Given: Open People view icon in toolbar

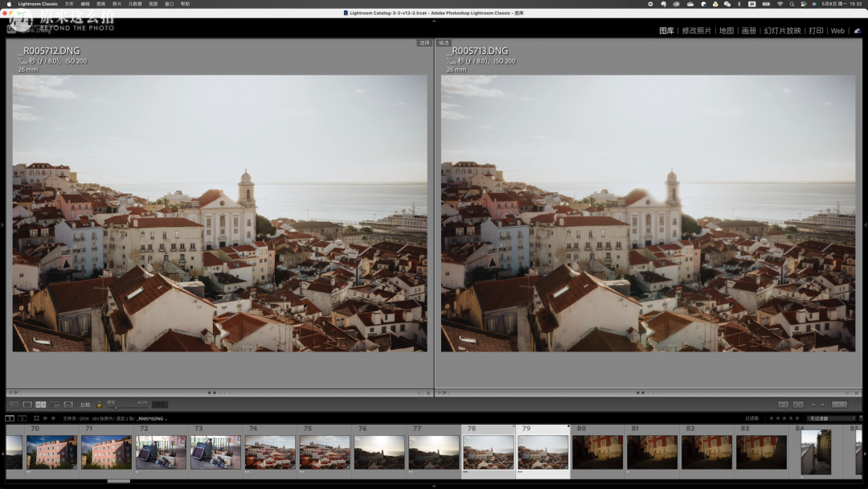Looking at the screenshot, I should pyautogui.click(x=68, y=405).
